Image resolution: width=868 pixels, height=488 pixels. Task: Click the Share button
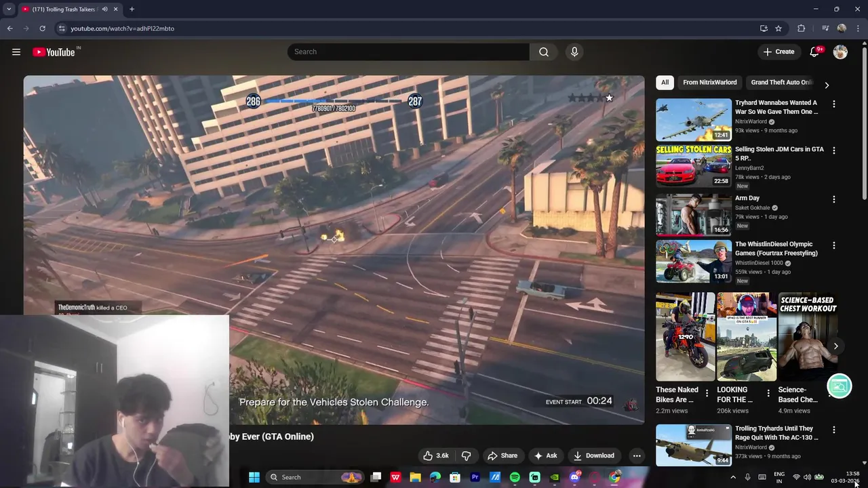pos(502,455)
